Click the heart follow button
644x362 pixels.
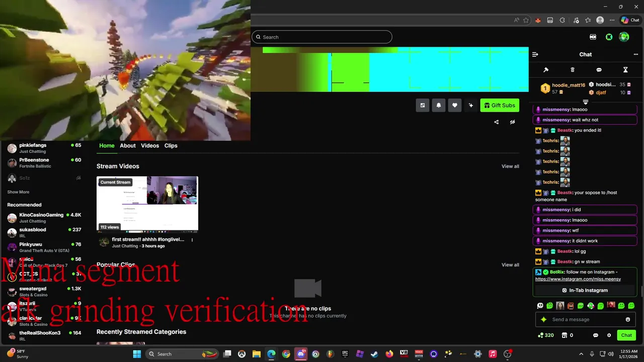click(455, 105)
